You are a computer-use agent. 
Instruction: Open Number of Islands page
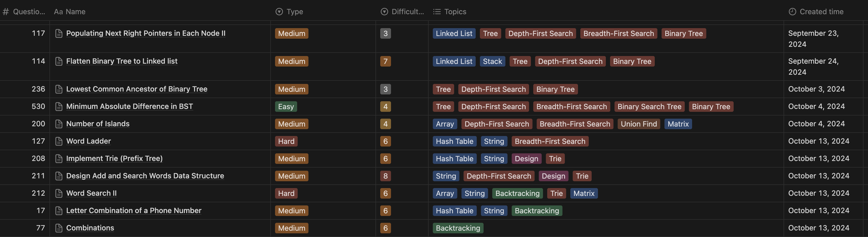click(x=98, y=124)
